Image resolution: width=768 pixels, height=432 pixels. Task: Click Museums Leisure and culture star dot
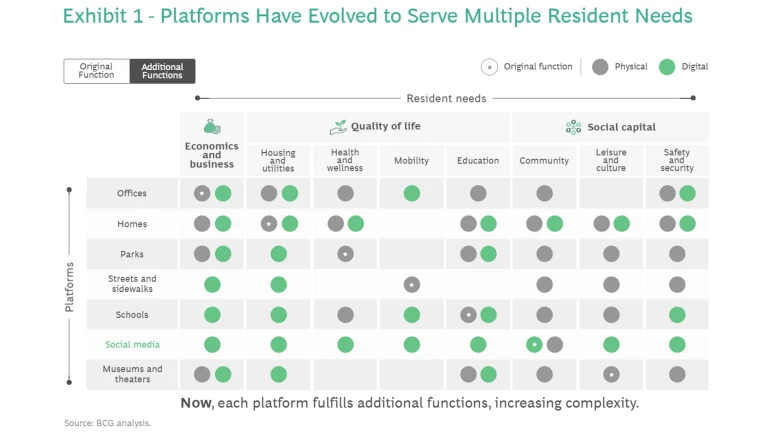[x=611, y=374]
